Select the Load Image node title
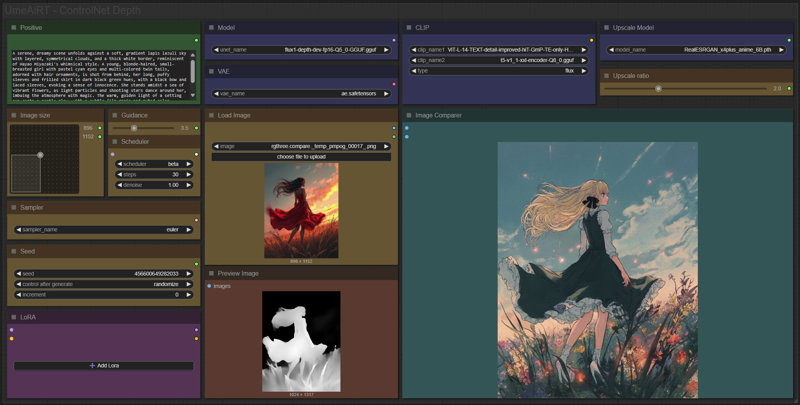 click(234, 115)
